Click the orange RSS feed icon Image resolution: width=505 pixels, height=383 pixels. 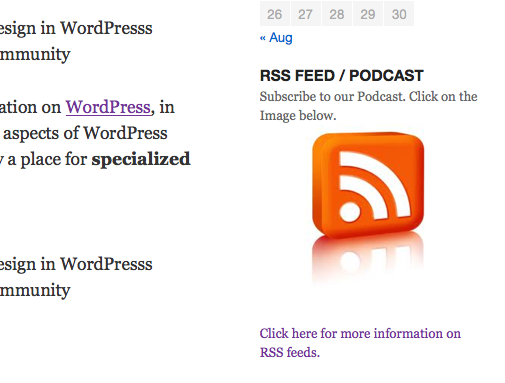coord(368,184)
